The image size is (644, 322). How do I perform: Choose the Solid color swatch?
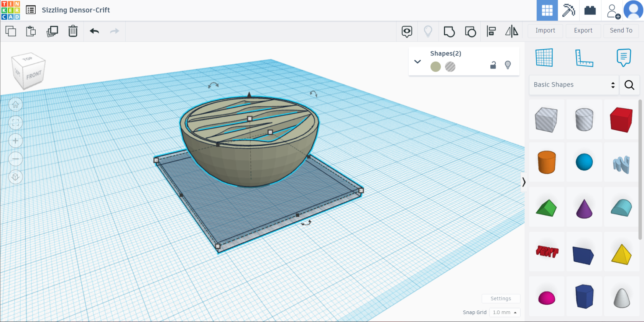(435, 67)
